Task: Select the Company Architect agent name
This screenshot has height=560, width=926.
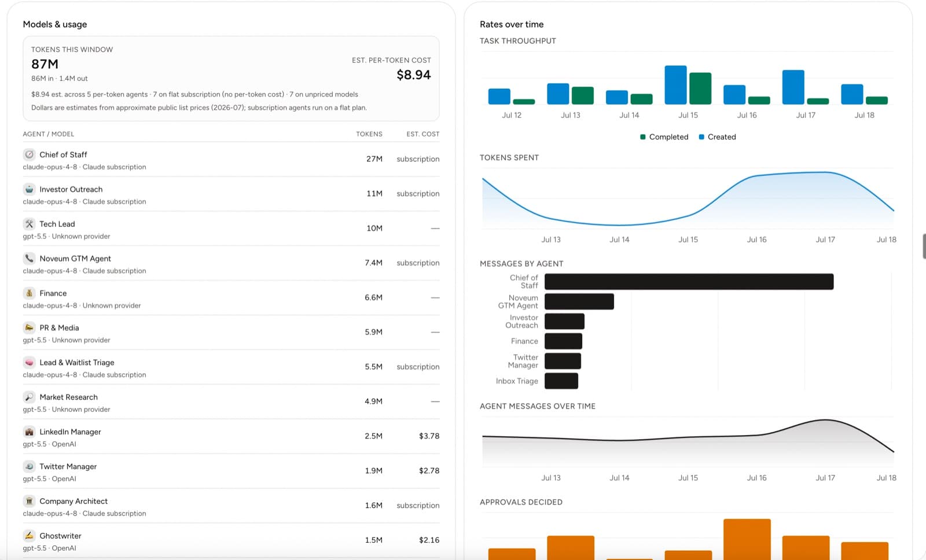Action: (74, 501)
